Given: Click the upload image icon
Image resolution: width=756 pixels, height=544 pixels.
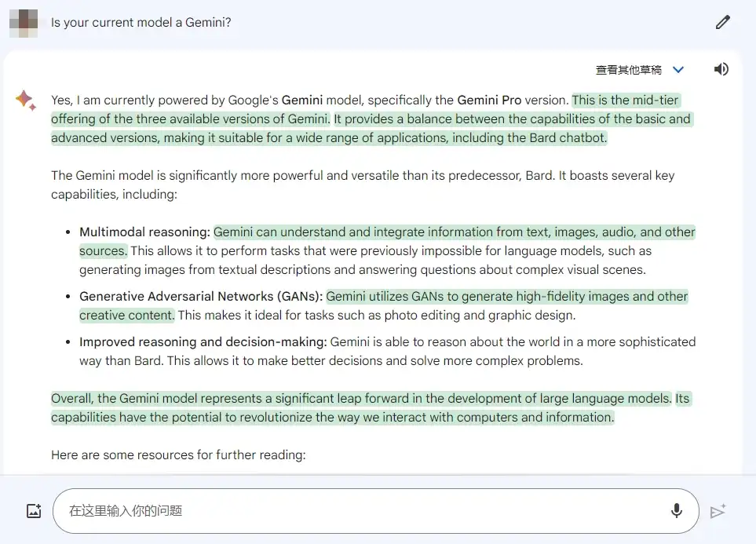Looking at the screenshot, I should tap(34, 511).
